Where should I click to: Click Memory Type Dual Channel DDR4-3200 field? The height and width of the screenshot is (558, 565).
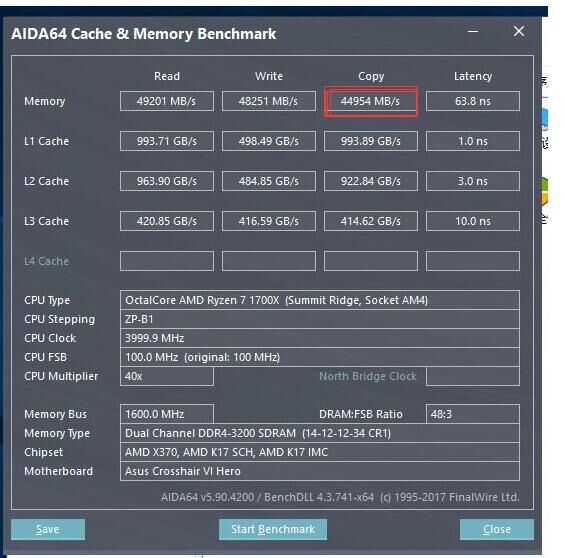[x=320, y=433]
